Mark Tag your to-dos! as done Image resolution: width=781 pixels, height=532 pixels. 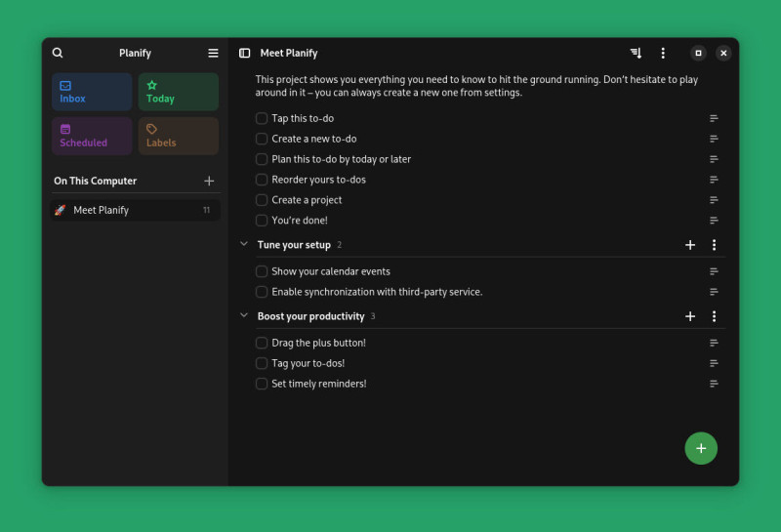click(262, 364)
